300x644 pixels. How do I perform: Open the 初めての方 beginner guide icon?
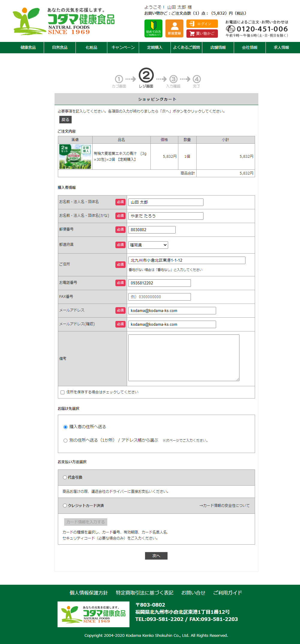153,28
